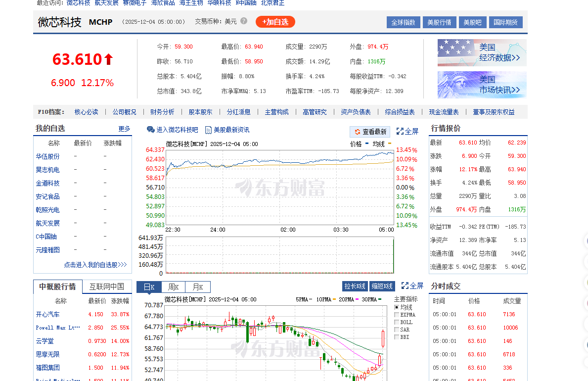The height and width of the screenshot is (381, 588).
Task: Open C中国铀 in watchlist
Action: [46, 237]
